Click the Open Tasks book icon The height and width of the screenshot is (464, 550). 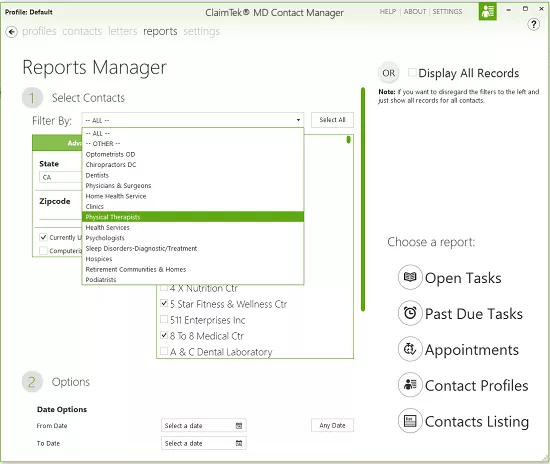tap(410, 277)
